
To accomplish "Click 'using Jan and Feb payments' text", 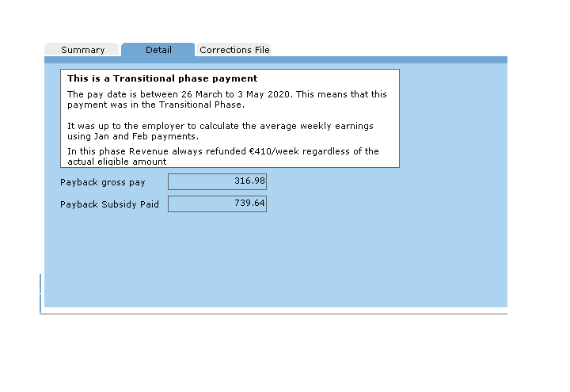I will pos(132,136).
